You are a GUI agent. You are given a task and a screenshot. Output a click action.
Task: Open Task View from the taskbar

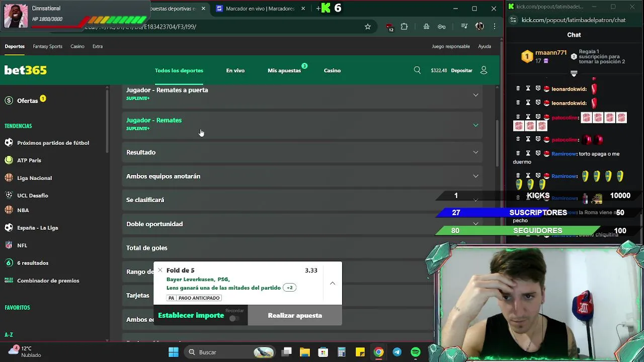(287, 352)
